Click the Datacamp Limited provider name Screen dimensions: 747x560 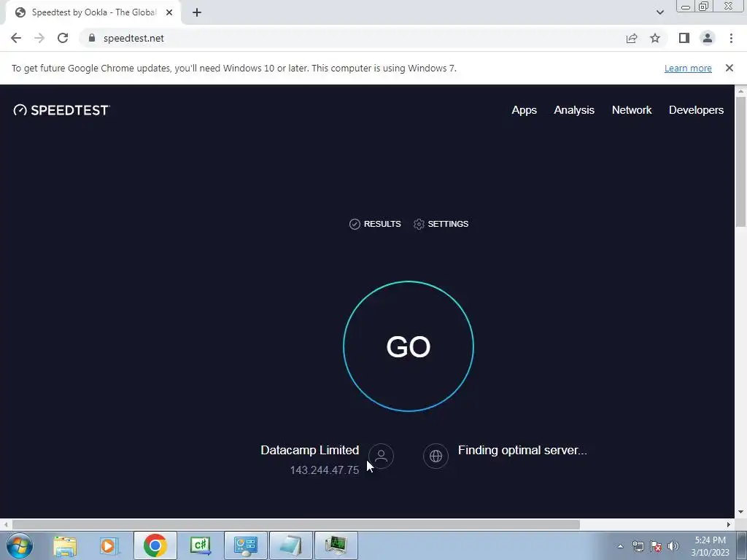point(309,450)
